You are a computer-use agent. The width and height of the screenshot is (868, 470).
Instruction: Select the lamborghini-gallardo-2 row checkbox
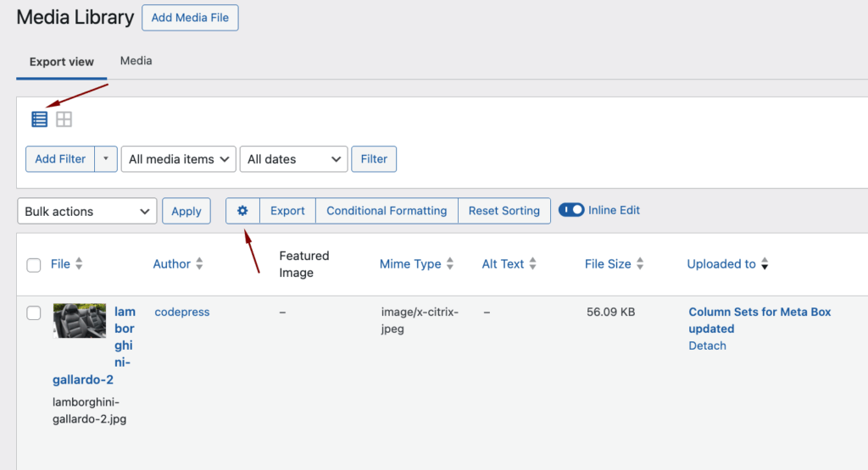coord(34,313)
